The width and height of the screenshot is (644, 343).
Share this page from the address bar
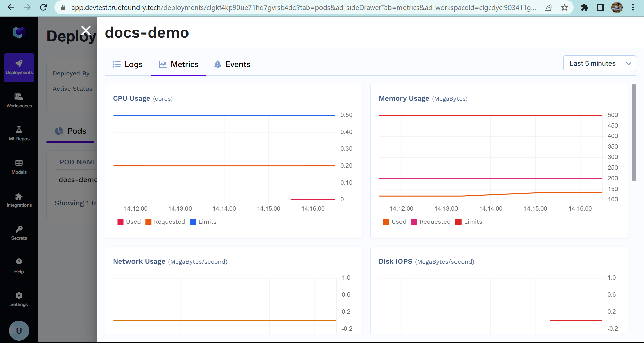point(548,7)
